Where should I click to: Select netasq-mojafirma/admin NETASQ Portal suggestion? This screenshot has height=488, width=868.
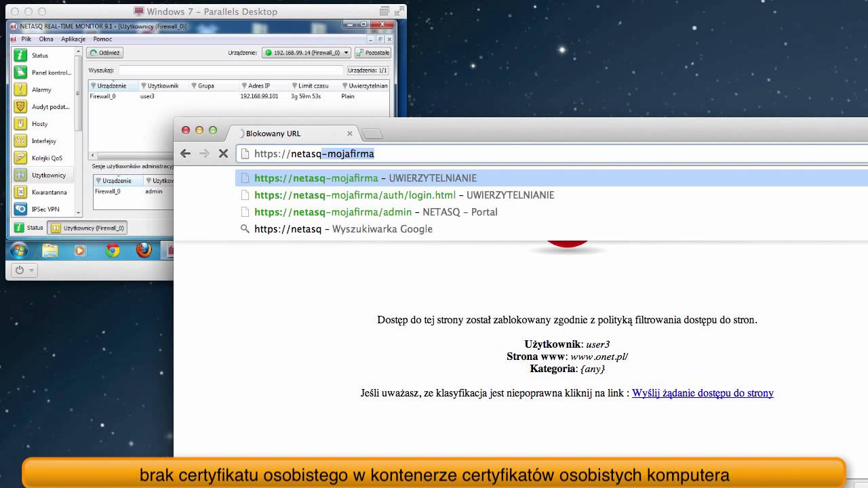tap(551, 212)
